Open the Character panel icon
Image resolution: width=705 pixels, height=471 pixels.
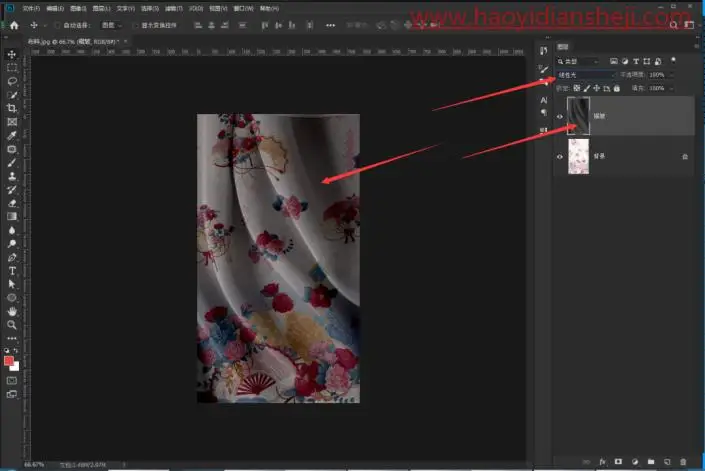click(x=544, y=100)
